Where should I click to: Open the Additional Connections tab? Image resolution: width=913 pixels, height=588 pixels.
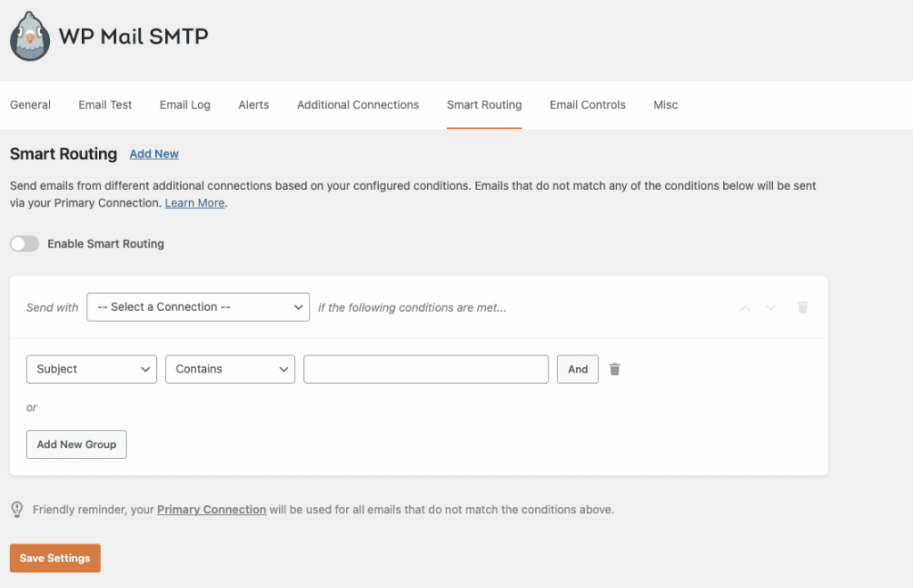[358, 104]
